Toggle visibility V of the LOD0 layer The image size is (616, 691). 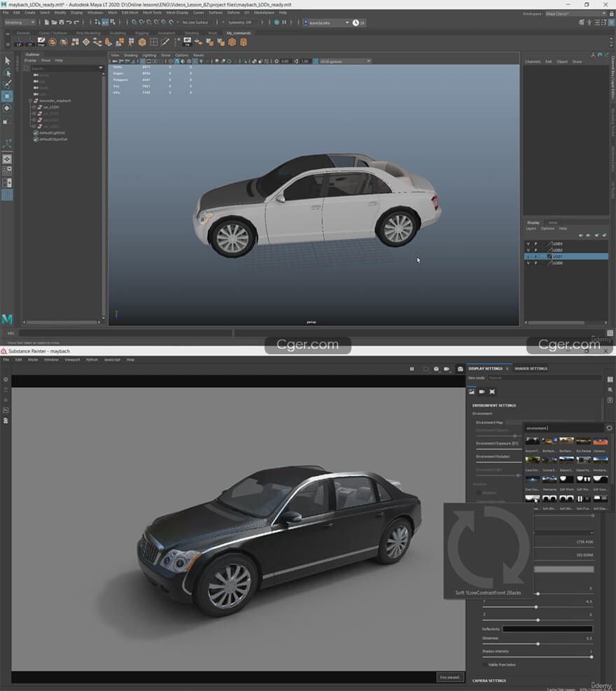tap(528, 263)
